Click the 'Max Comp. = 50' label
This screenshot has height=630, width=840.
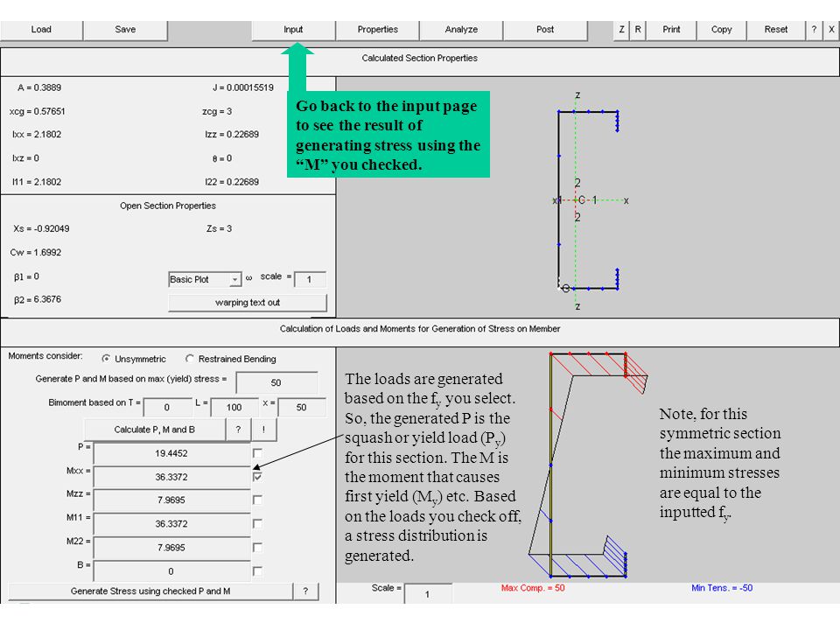(533, 588)
